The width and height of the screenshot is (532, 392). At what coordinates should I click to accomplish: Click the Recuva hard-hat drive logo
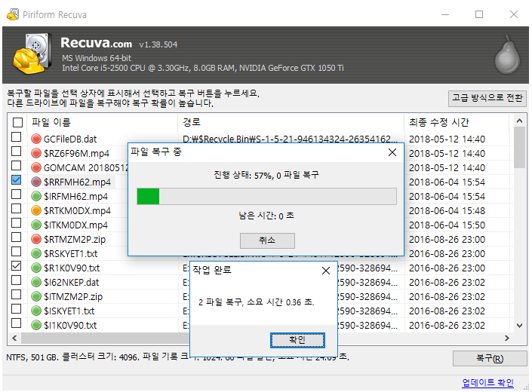[32, 54]
